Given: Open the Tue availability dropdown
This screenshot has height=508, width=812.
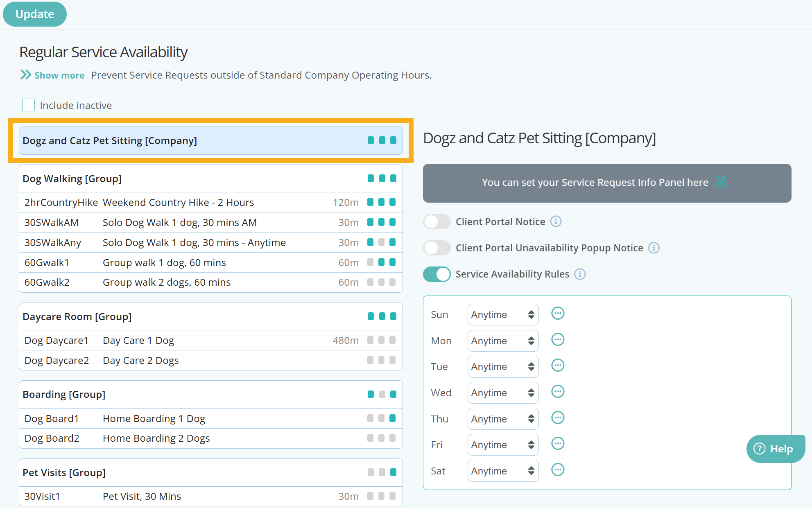Looking at the screenshot, I should point(503,366).
